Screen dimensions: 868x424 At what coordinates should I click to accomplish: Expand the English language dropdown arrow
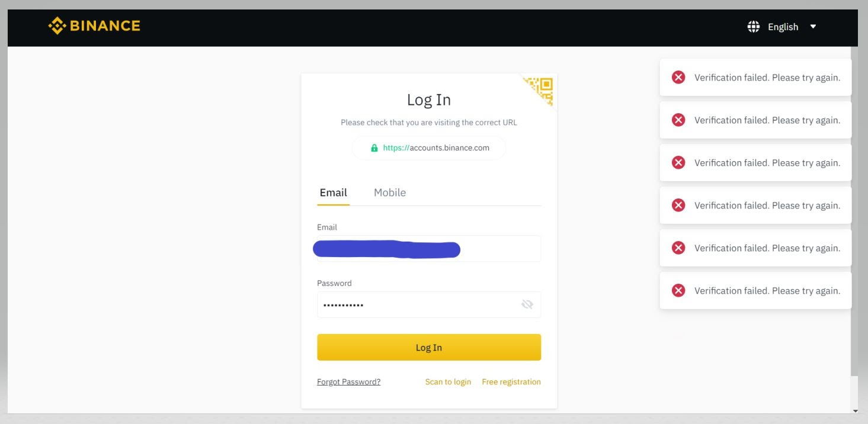[813, 27]
